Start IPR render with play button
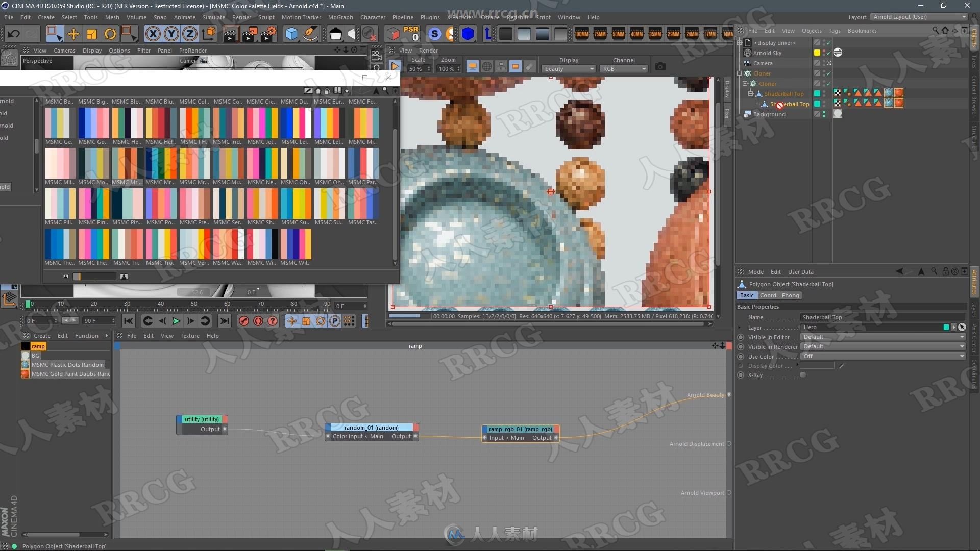980x551 pixels. [395, 66]
